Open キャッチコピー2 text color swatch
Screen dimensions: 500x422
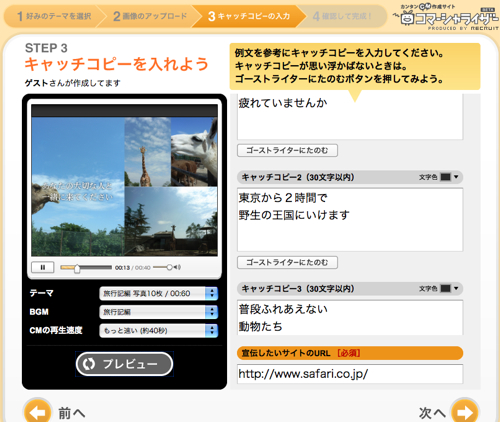coord(445,177)
